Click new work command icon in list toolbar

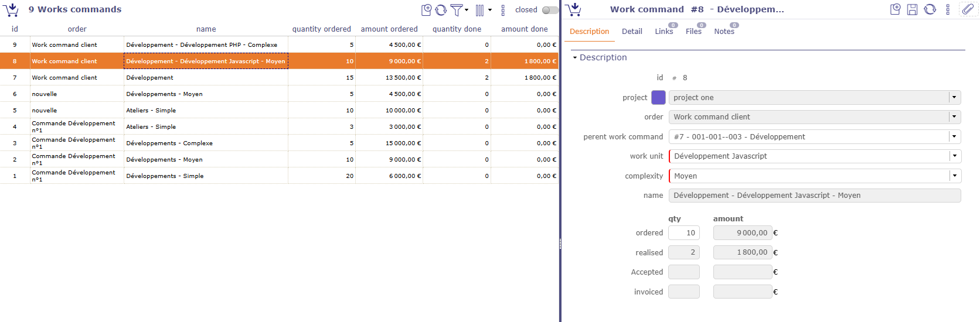[x=426, y=10]
